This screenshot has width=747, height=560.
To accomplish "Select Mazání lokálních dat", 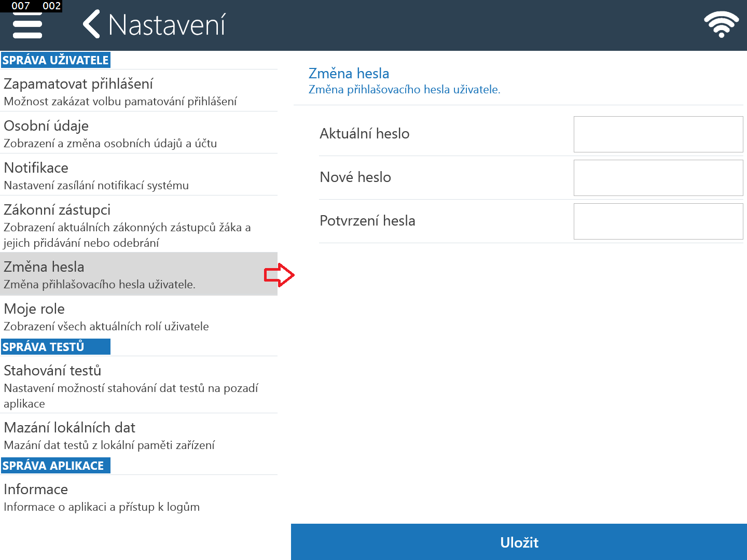I will 139,435.
